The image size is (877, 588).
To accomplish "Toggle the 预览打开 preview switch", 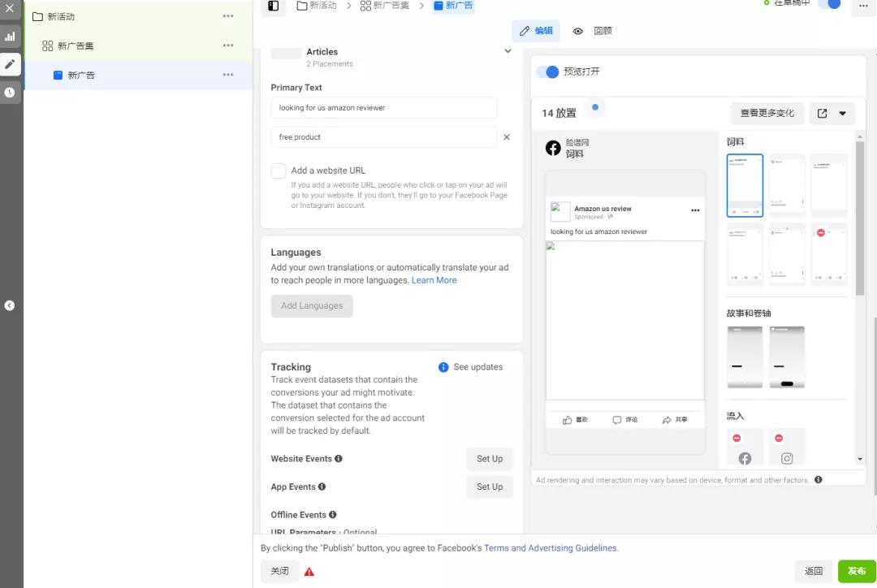I will point(548,71).
